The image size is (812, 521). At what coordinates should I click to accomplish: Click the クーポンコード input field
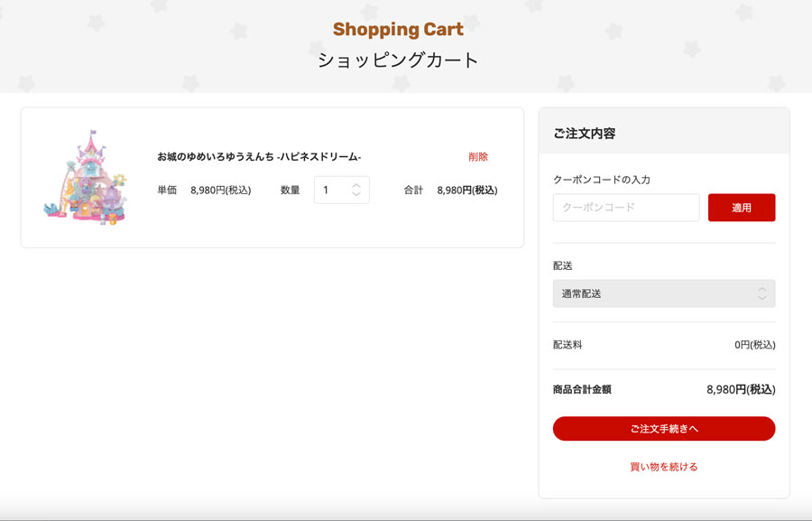(626, 208)
